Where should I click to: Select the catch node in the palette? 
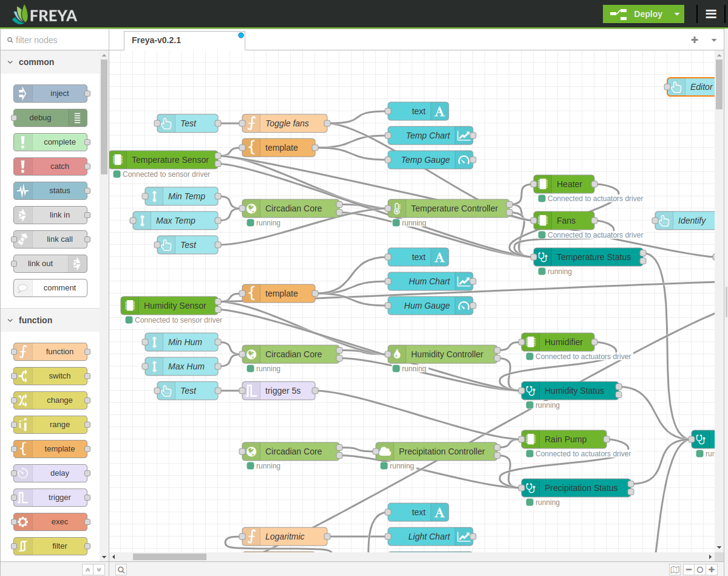(x=50, y=166)
